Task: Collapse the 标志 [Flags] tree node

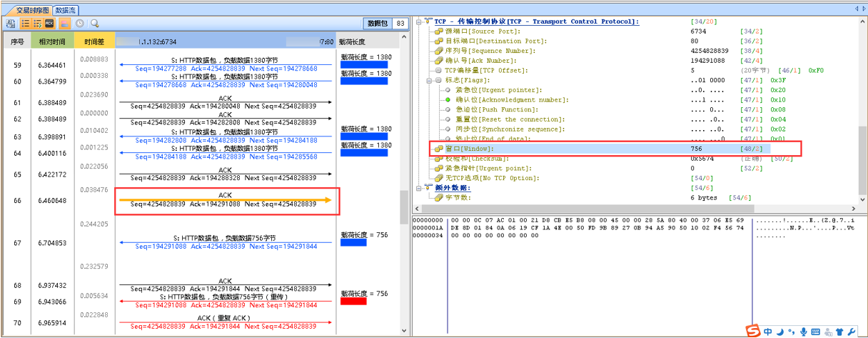Action: click(428, 81)
